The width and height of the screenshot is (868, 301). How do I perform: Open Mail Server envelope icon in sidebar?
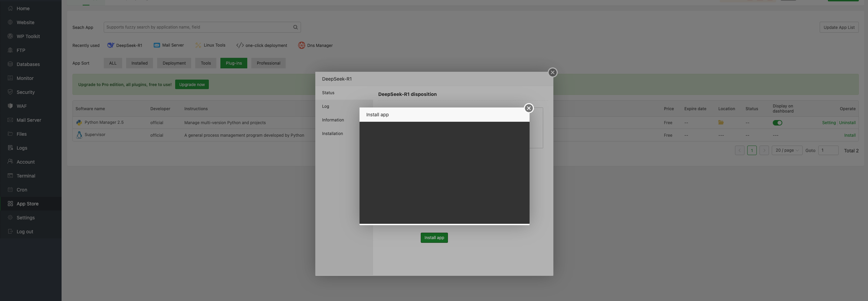coord(10,120)
